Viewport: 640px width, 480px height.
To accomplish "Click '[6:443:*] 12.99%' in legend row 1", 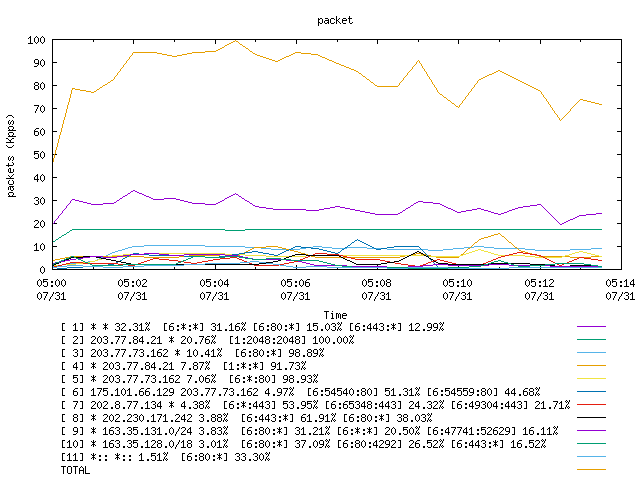I will pos(396,327).
